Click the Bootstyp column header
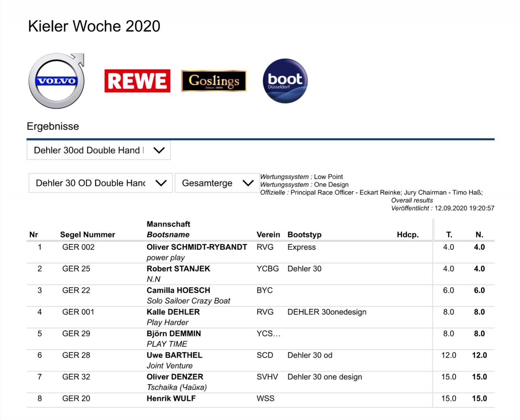The image size is (520, 420). [x=304, y=235]
